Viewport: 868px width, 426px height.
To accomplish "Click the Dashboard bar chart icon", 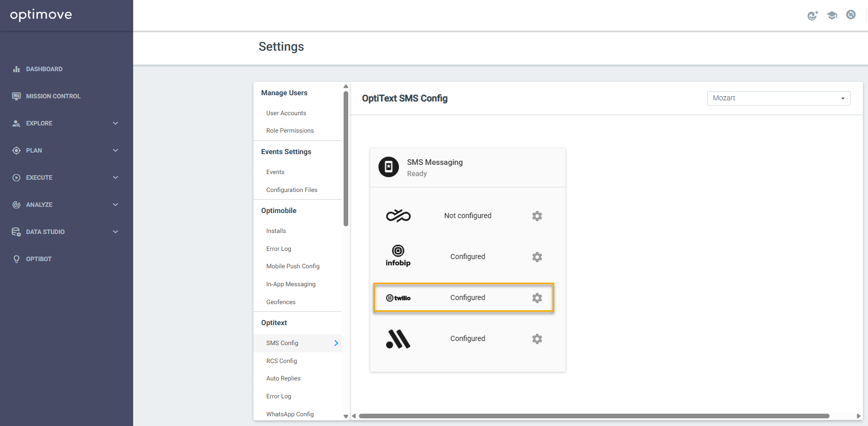I will click(16, 69).
